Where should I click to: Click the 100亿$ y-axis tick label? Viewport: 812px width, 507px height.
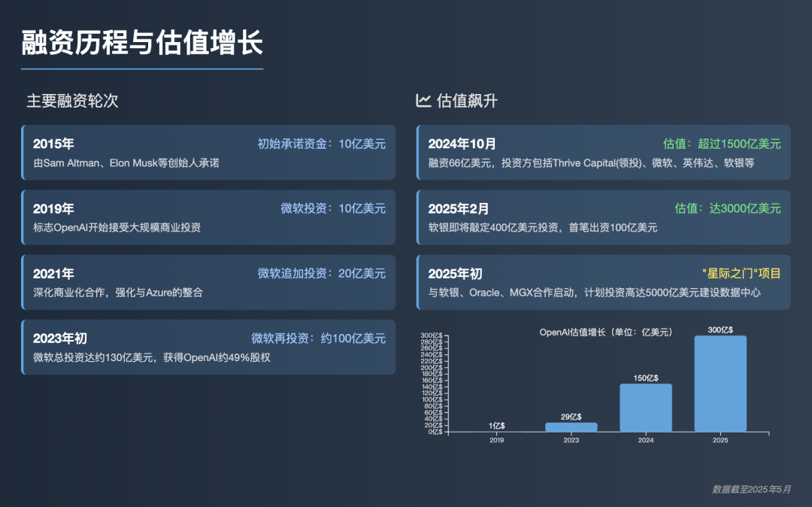coord(432,399)
